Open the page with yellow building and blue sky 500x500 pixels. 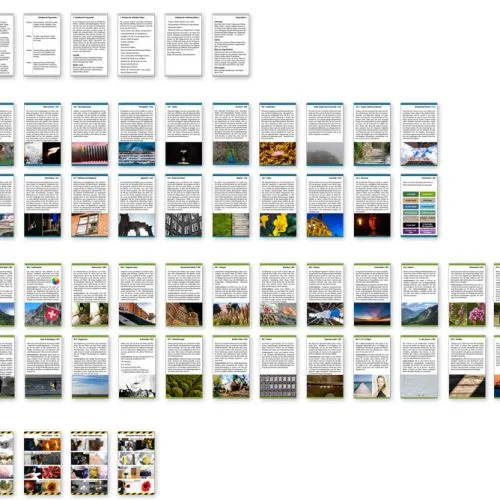click(x=325, y=206)
